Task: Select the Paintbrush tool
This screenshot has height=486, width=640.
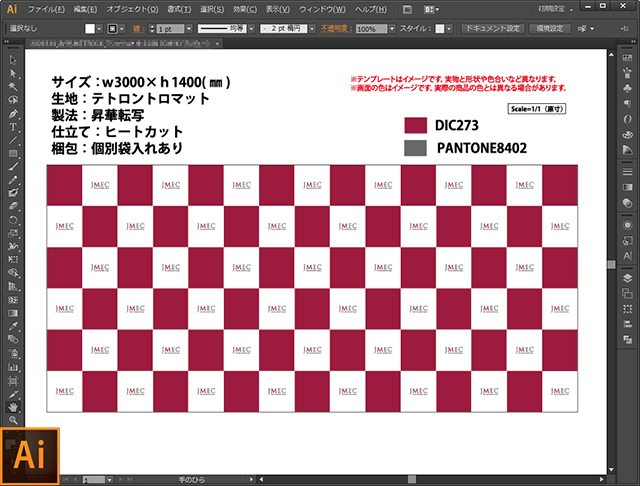Action: point(14,166)
